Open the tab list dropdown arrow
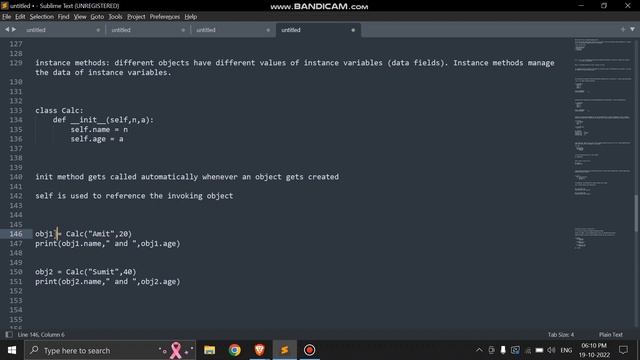 632,29
